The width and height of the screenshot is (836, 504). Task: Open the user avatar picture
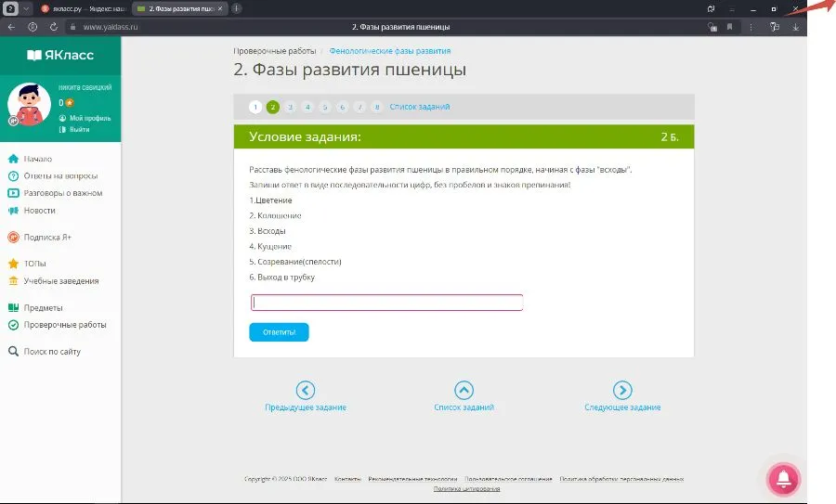29,104
